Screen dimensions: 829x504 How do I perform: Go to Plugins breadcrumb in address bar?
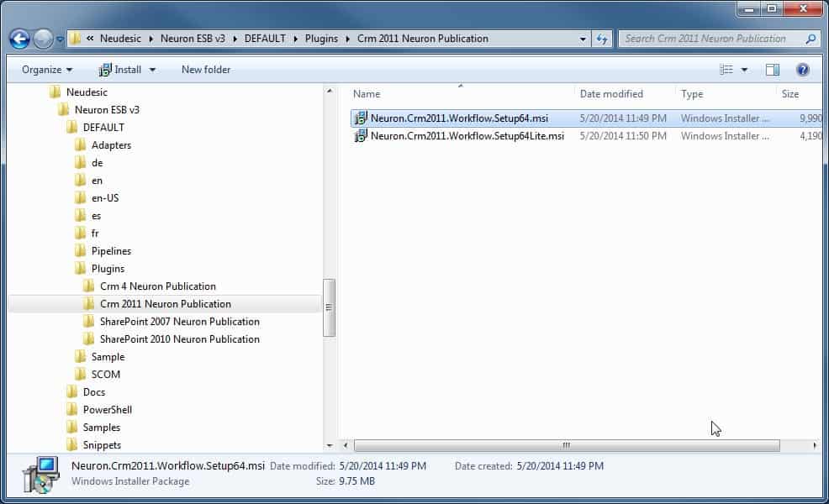[321, 39]
